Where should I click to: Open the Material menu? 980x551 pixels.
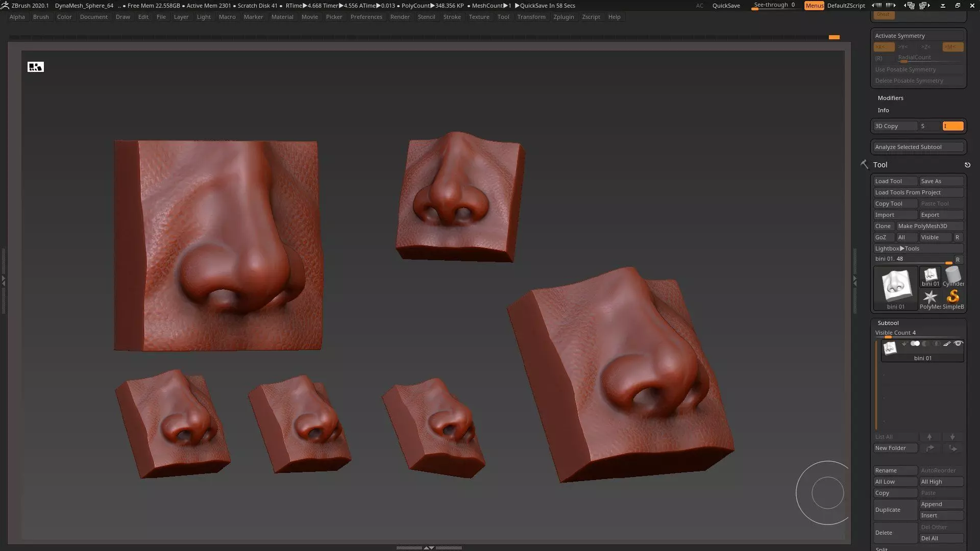point(282,17)
